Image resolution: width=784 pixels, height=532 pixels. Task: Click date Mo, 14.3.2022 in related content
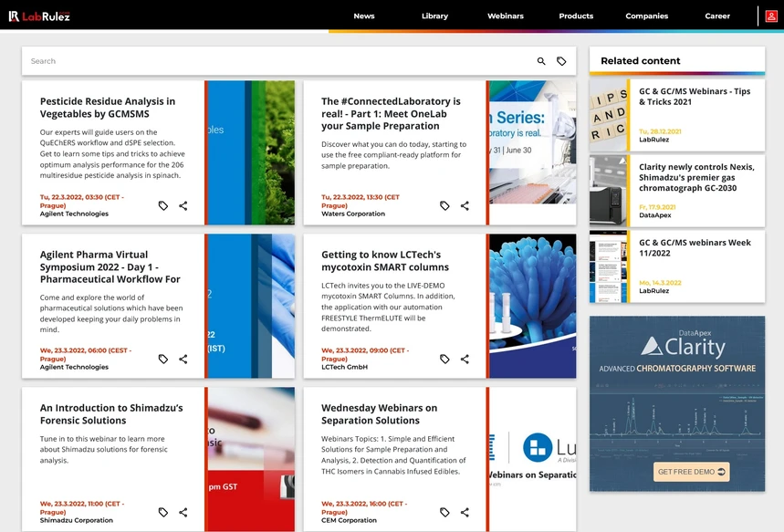(660, 283)
